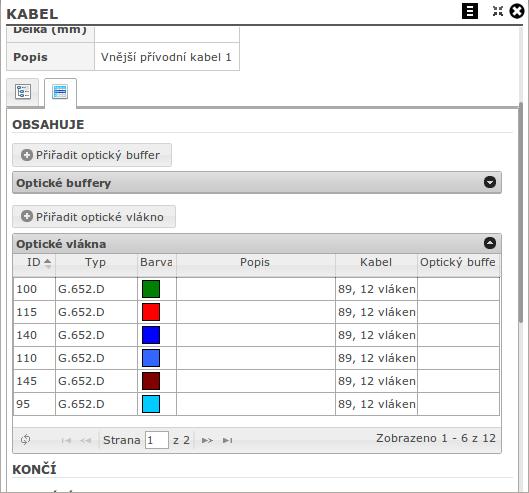Click Přiřadit optické vlákno button
The width and height of the screenshot is (529, 493).
pyautogui.click(x=94, y=217)
